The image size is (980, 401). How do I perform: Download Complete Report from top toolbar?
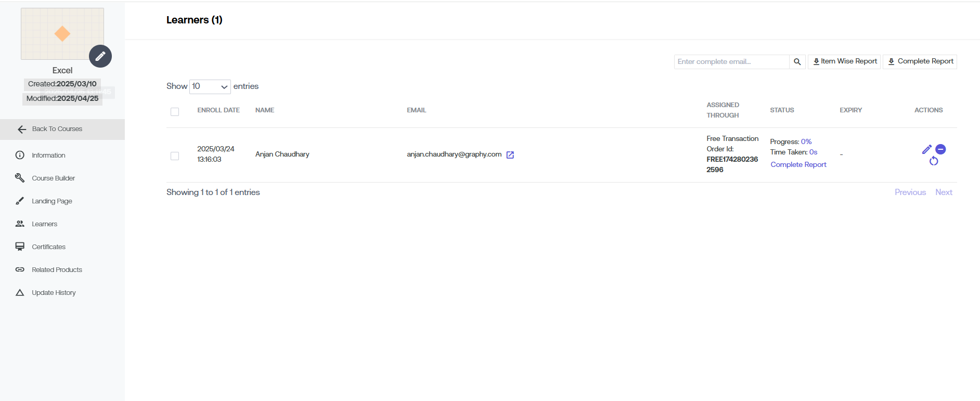point(920,61)
